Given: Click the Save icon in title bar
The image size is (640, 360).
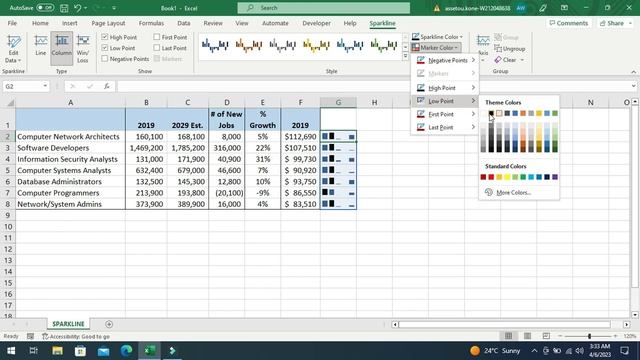Looking at the screenshot, I should [x=64, y=8].
